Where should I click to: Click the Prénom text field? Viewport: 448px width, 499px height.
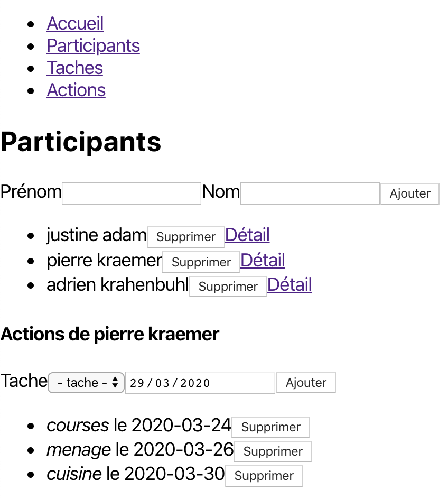click(132, 193)
